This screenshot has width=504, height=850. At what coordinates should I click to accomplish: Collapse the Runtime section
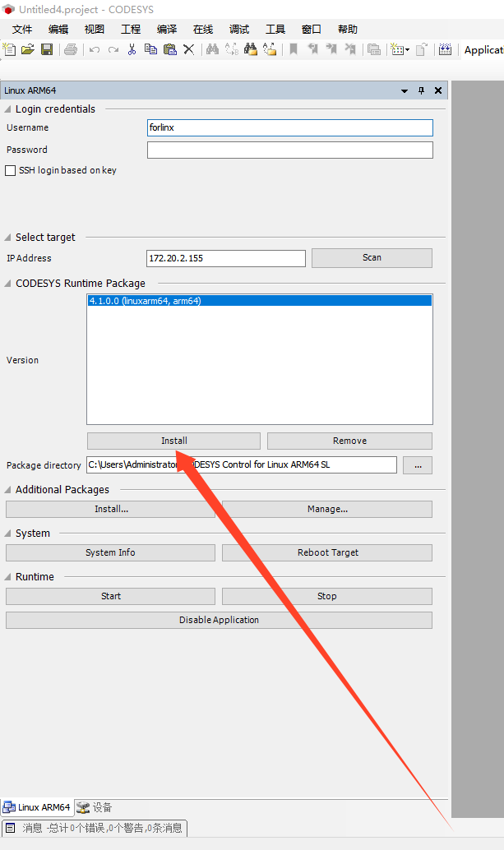click(x=7, y=576)
